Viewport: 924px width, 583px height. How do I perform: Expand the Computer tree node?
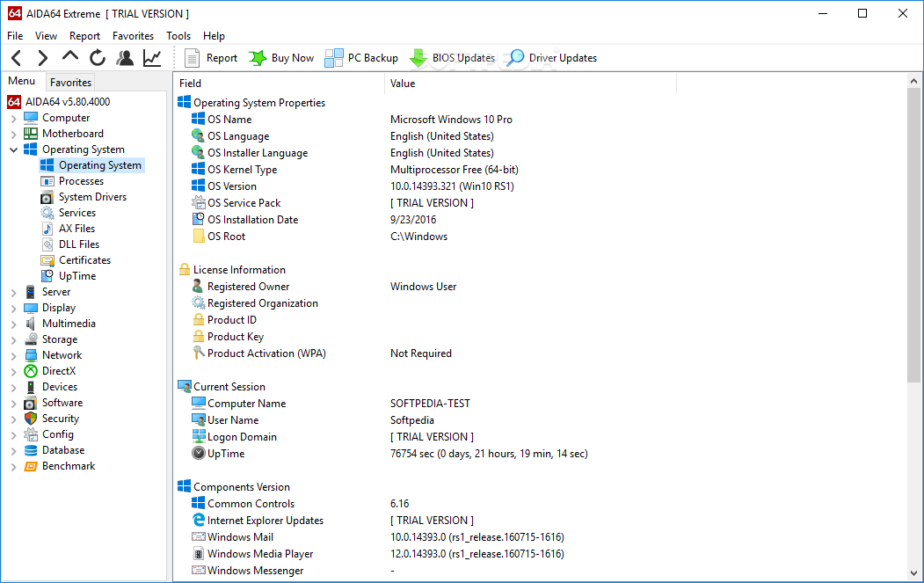point(13,119)
